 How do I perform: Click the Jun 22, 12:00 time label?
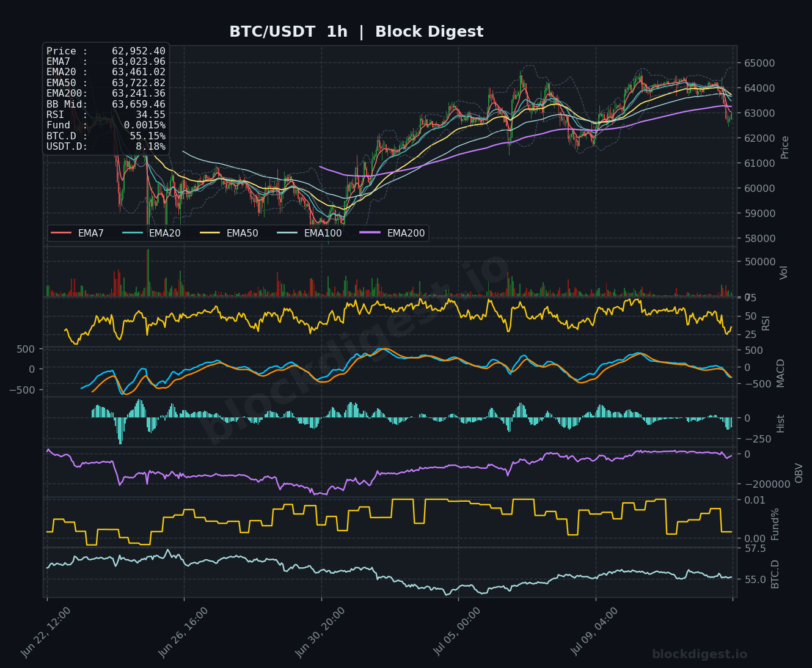(x=46, y=632)
